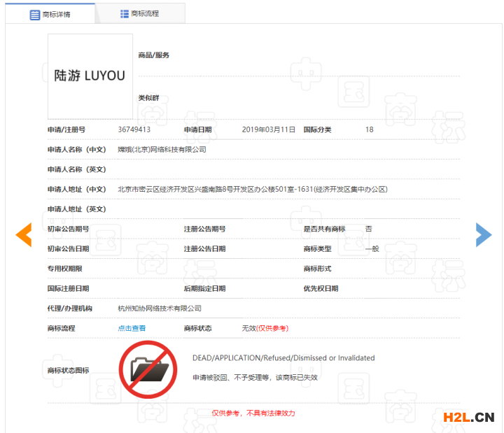Click the international class value 18
This screenshot has height=433, width=504.
369,129
